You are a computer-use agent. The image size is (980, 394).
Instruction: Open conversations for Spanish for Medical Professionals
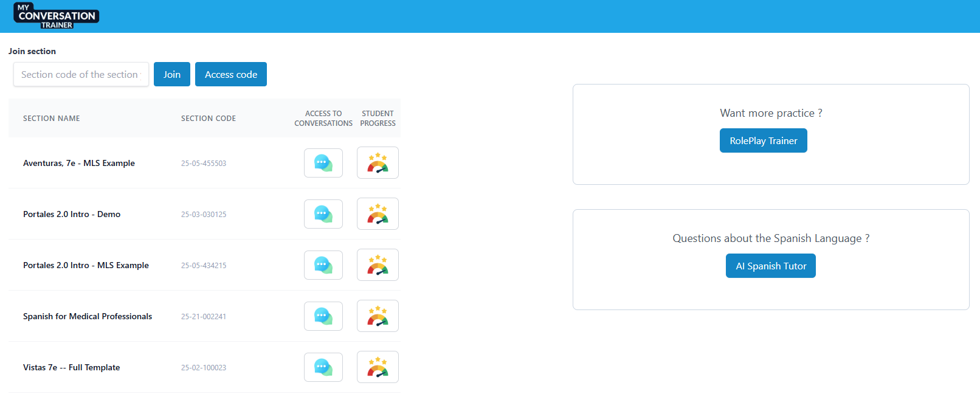point(323,316)
